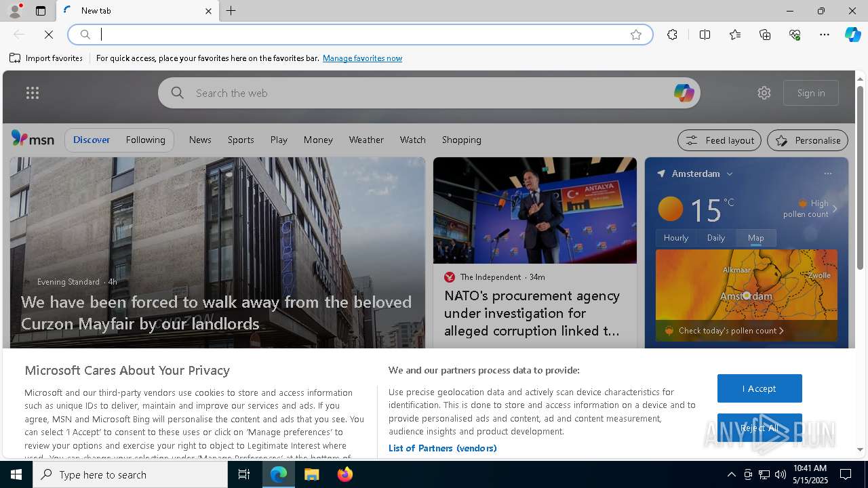This screenshot has height=488, width=868.
Task: Open the volume speaker tray icon
Action: coord(781,474)
